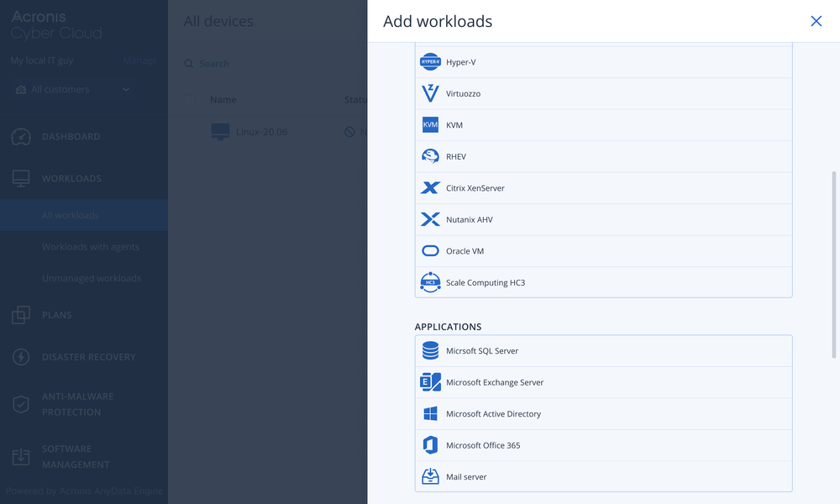The width and height of the screenshot is (840, 504).
Task: Click the Linux-20.06 device name
Action: (261, 132)
